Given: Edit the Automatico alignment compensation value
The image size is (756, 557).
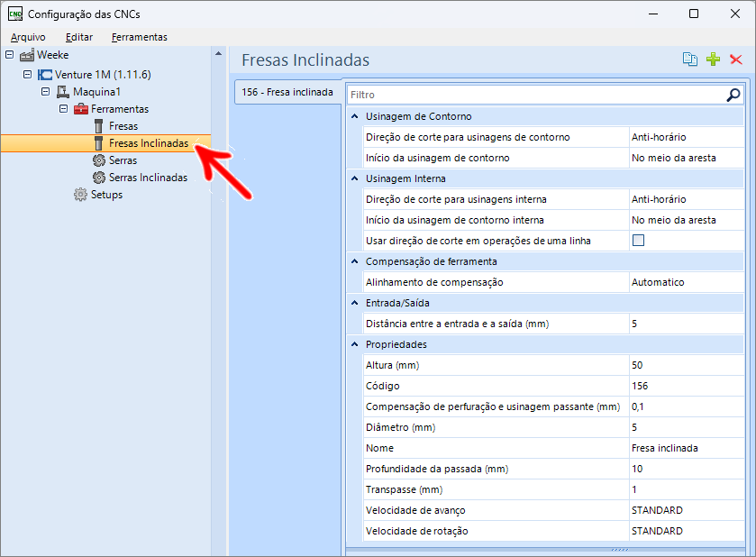Looking at the screenshot, I should 686,282.
